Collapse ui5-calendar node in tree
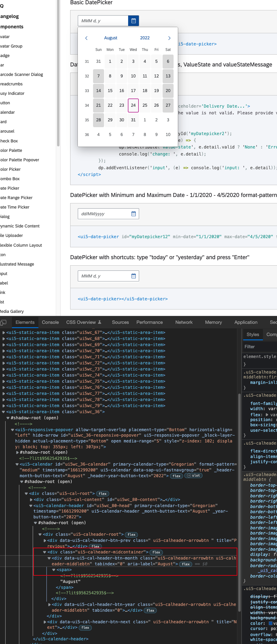Screen dimensions: 277x644 point(17,464)
